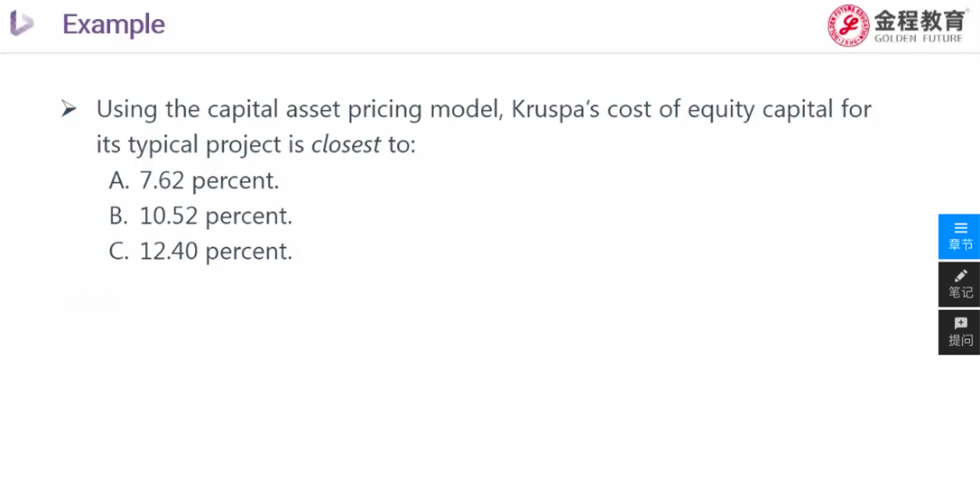Screen dimensions: 980x504
Task: Click the 金程教育 brand text
Action: click(920, 20)
